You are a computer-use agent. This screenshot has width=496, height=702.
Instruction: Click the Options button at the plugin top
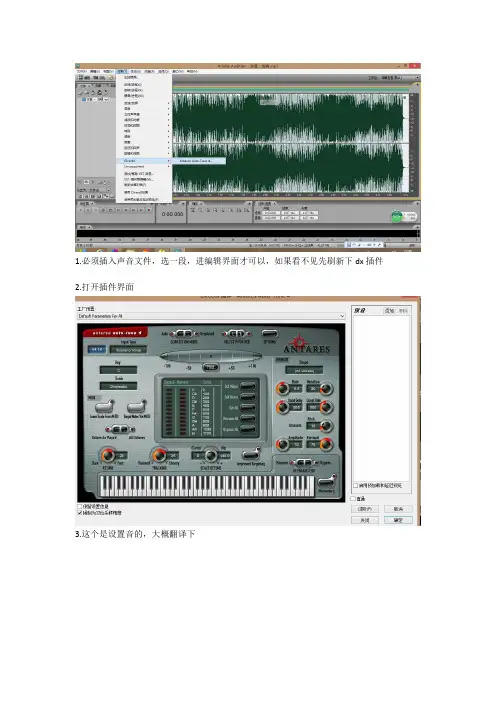269,334
